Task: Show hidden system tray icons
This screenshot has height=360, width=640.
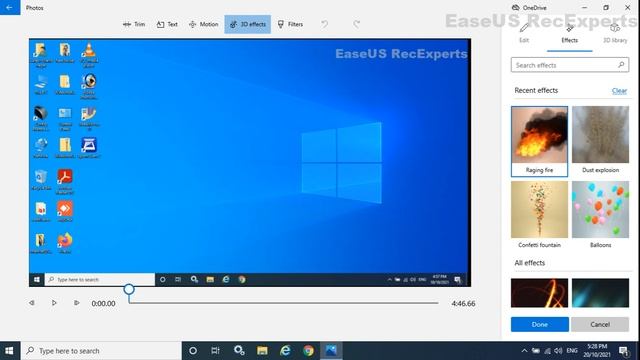Action: pos(524,351)
